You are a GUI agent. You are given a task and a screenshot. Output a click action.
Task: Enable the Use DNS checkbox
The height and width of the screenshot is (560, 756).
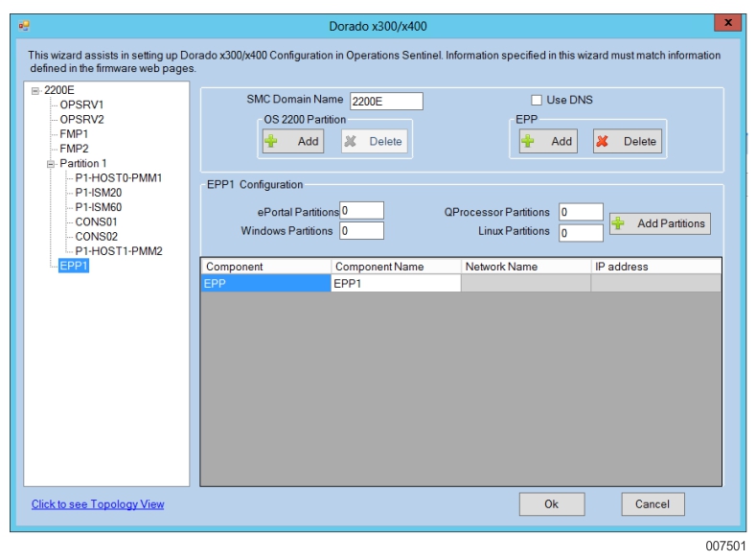pos(537,100)
